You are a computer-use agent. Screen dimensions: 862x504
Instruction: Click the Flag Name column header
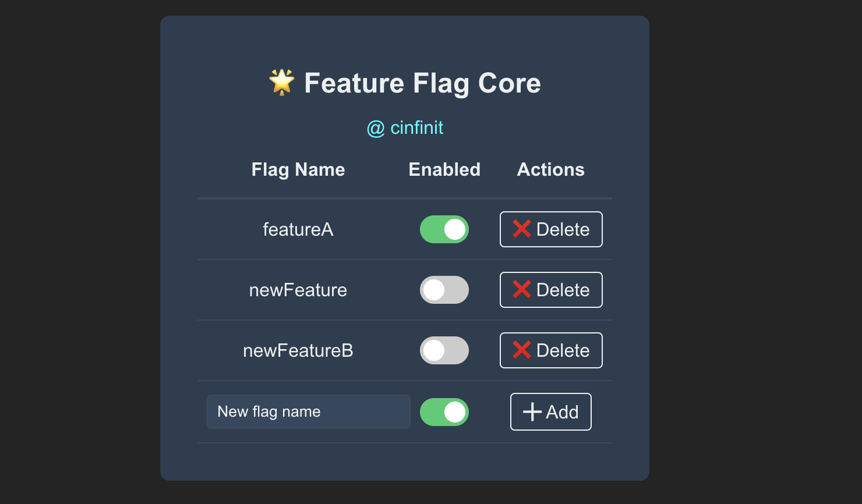pos(298,169)
